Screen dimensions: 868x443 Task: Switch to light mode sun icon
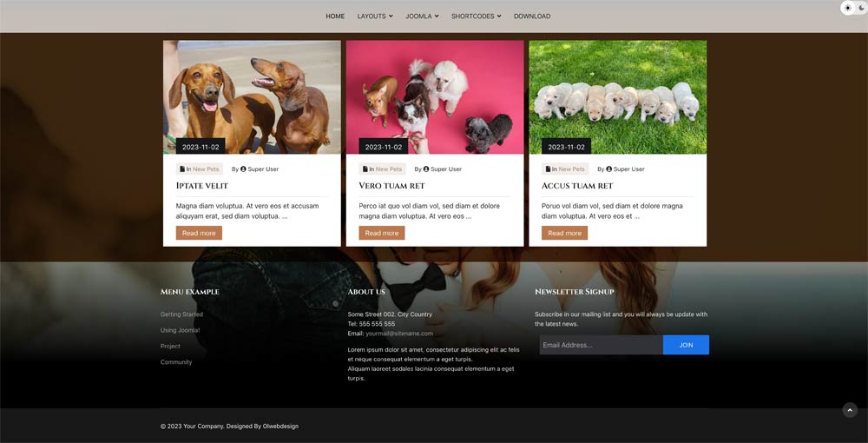848,8
